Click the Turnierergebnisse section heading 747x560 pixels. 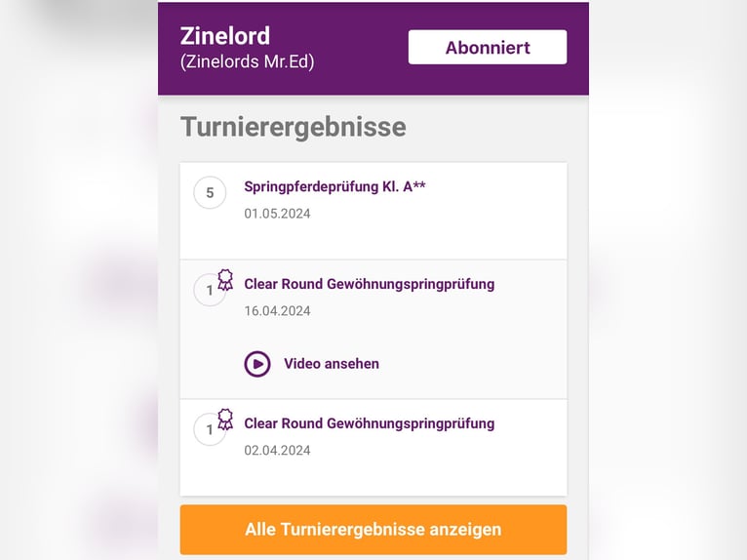pyautogui.click(x=293, y=127)
